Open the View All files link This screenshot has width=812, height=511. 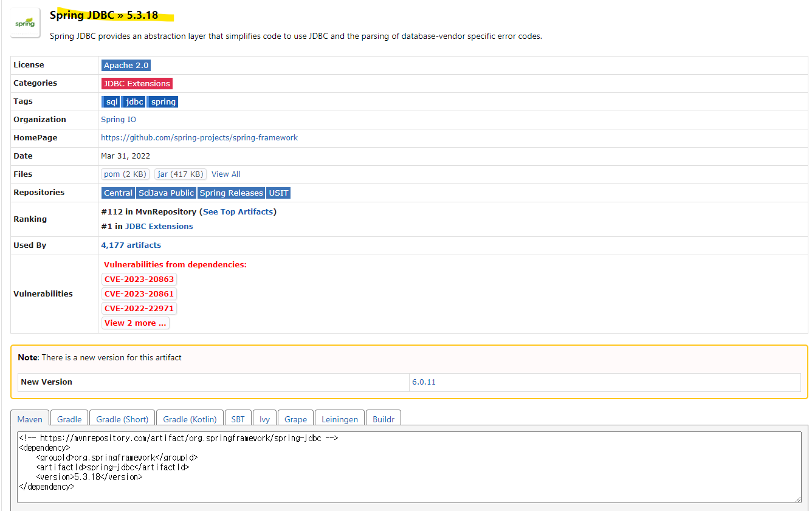pyautogui.click(x=226, y=174)
